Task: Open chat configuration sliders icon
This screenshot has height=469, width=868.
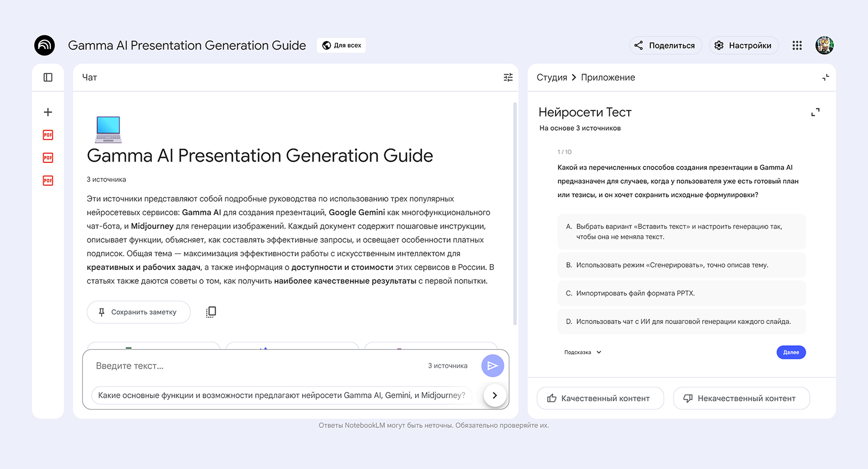Action: tap(508, 78)
